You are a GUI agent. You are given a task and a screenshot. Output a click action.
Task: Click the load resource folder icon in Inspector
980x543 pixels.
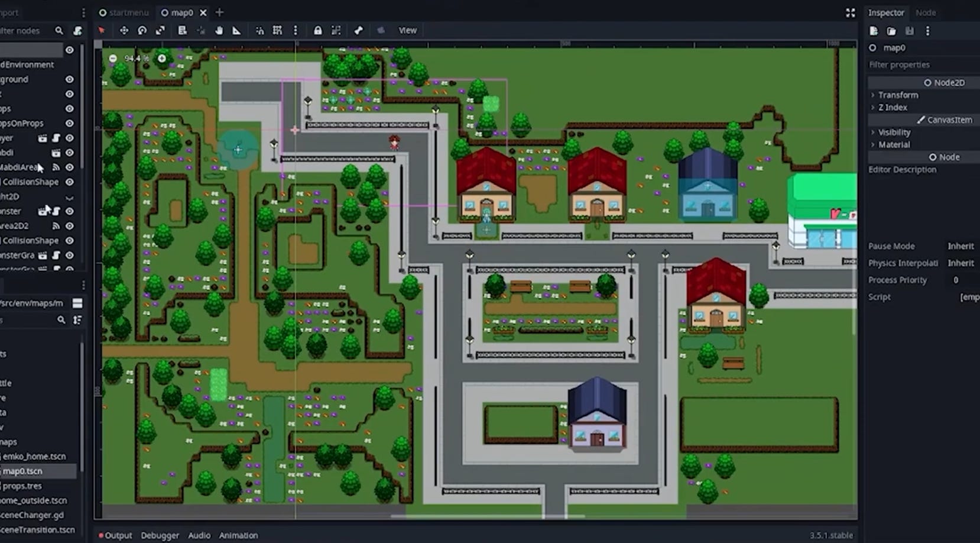tap(891, 31)
